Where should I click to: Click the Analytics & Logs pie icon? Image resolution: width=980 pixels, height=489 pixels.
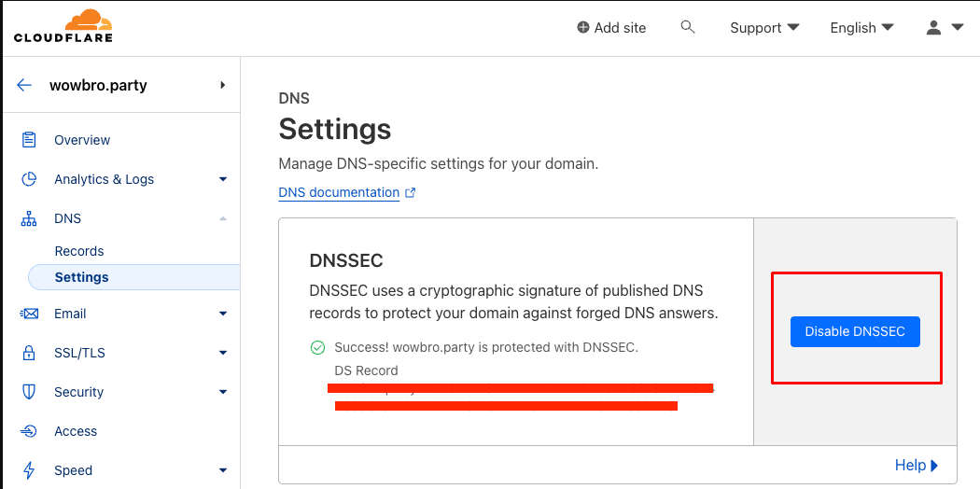pyautogui.click(x=29, y=179)
